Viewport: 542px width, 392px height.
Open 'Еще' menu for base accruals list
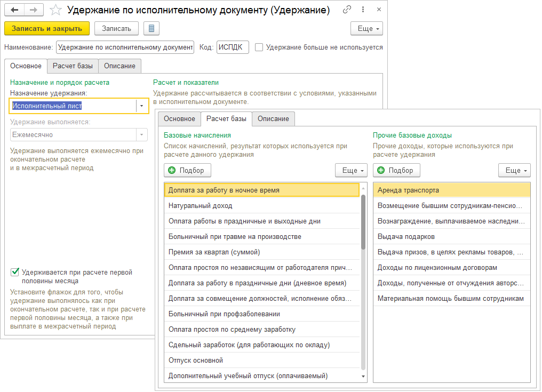pyautogui.click(x=351, y=170)
